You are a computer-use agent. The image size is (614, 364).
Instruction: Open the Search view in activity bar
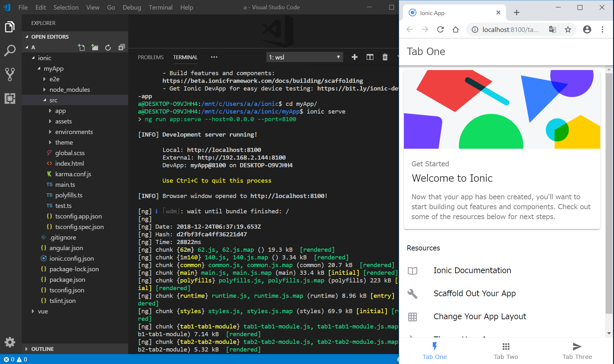point(10,51)
